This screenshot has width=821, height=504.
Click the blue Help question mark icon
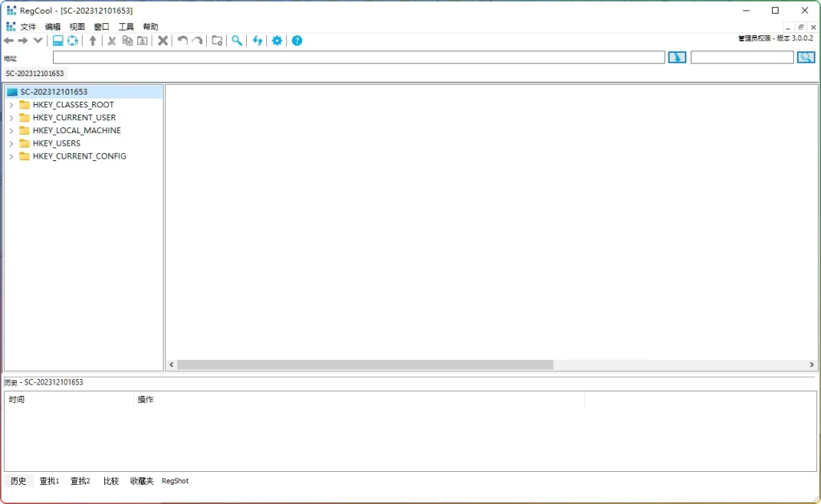click(x=297, y=40)
